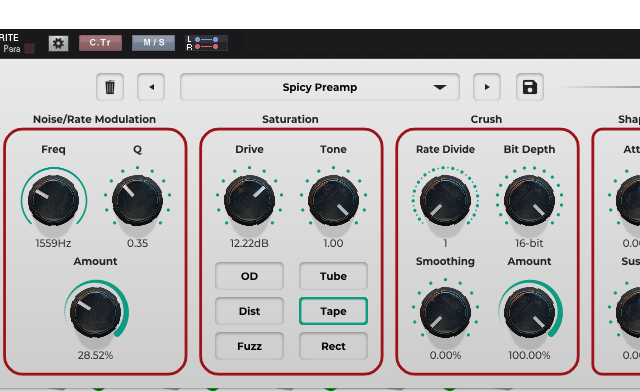Toggle the Para checkbox
Image resolution: width=640 pixels, height=392 pixels.
point(30,49)
